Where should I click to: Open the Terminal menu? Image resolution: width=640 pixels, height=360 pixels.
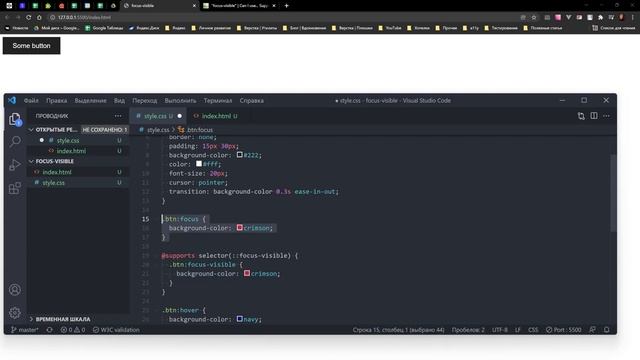218,100
